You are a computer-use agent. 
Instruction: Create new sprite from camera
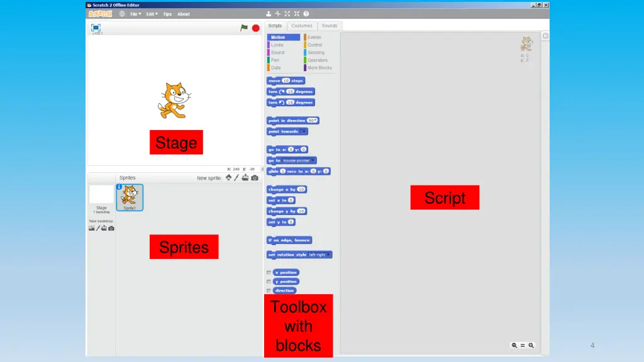pos(255,178)
